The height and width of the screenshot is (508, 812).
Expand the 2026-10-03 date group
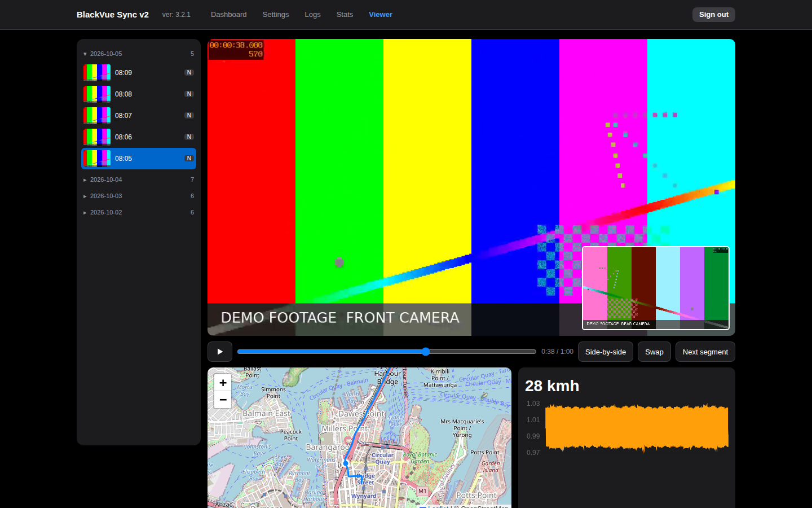pyautogui.click(x=139, y=196)
